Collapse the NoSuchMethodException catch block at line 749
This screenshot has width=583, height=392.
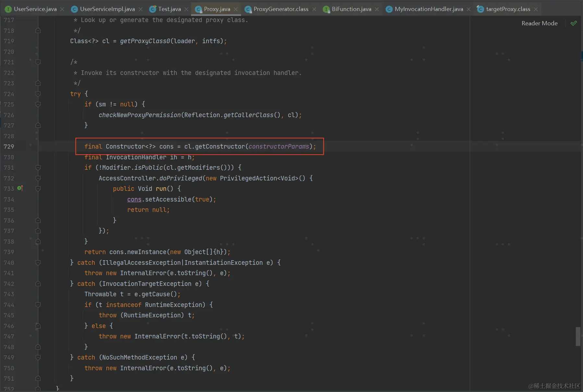(38, 357)
